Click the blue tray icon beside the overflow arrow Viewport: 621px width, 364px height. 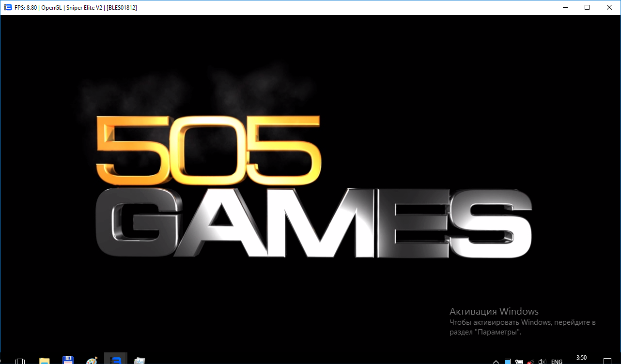(x=508, y=361)
